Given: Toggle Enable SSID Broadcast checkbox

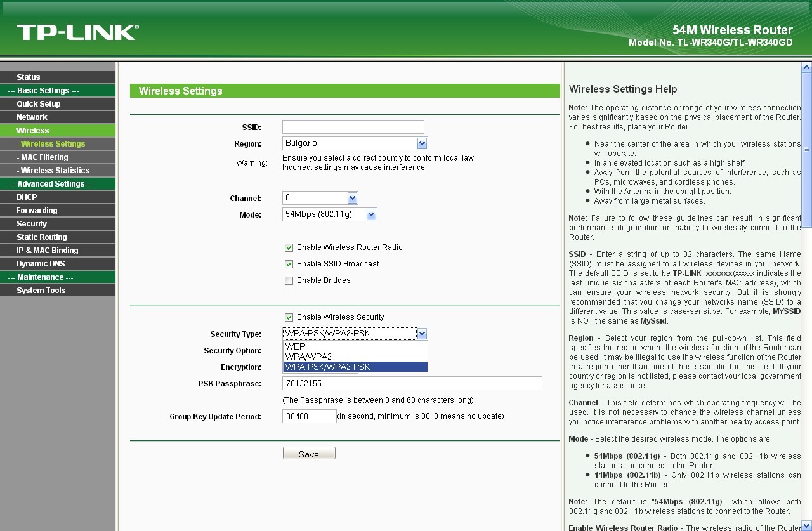Looking at the screenshot, I should click(289, 264).
